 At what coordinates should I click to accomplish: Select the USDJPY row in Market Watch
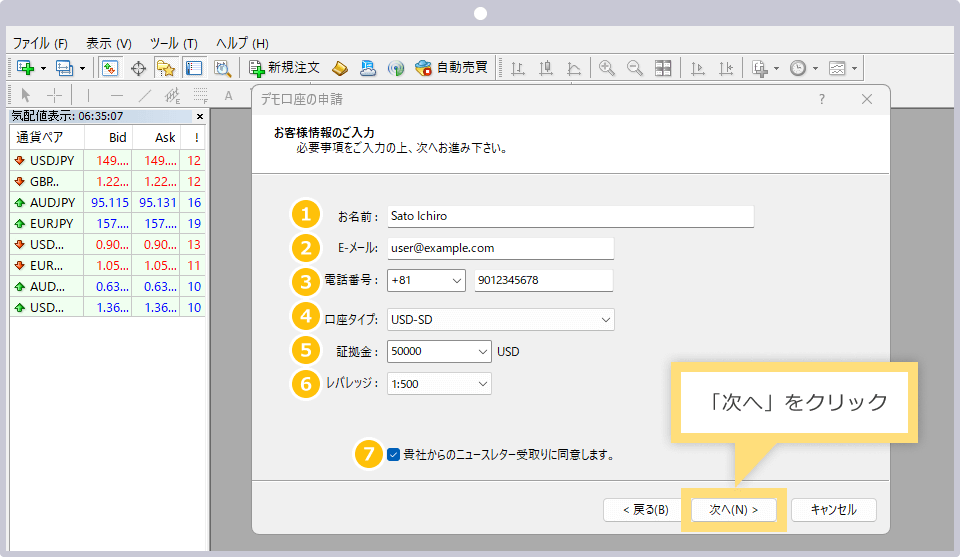[x=108, y=160]
